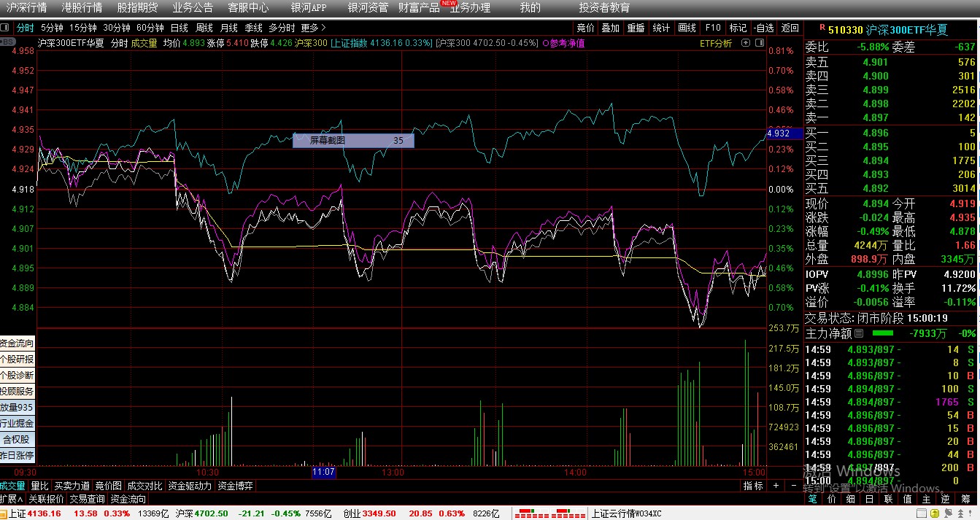Open the 指标 indicator selector

point(753,486)
